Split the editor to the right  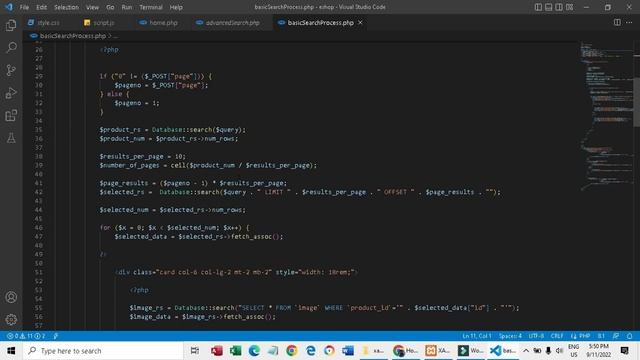617,22
